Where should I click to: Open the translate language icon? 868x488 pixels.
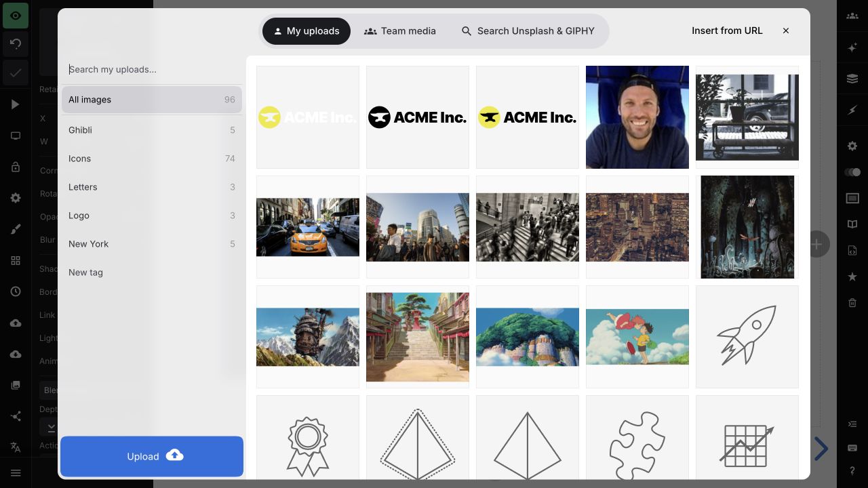pos(16,447)
